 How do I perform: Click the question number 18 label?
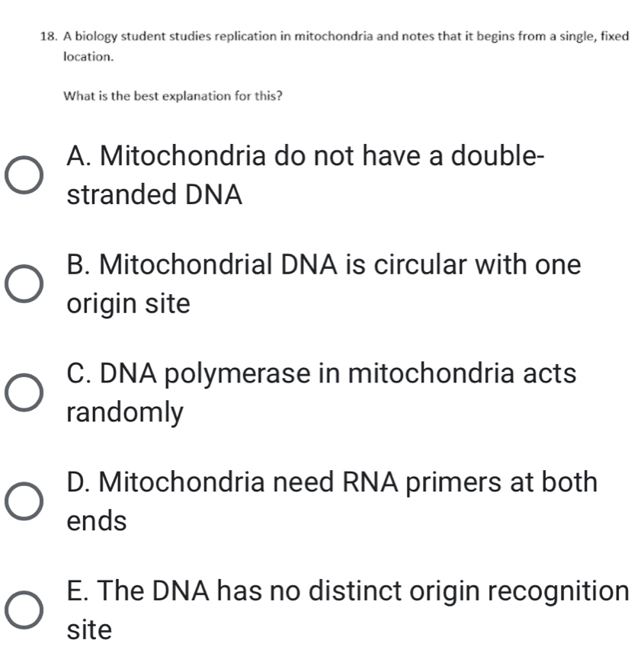coord(47,35)
